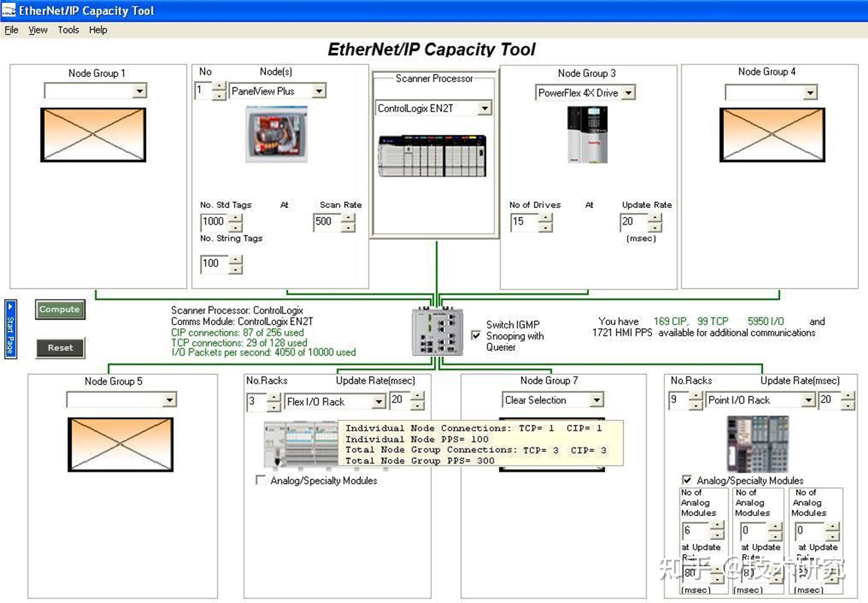Click the empty Node Group 1 placeholder image

(x=93, y=134)
